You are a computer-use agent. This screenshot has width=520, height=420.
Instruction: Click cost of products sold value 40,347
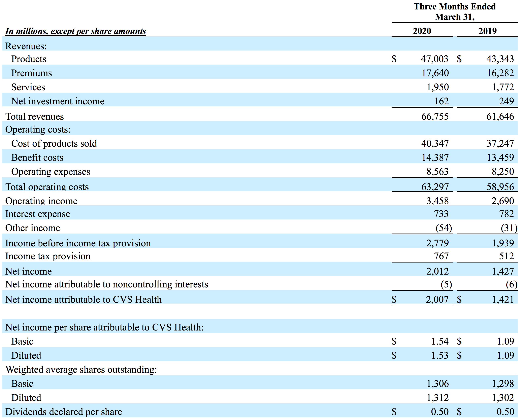click(435, 143)
